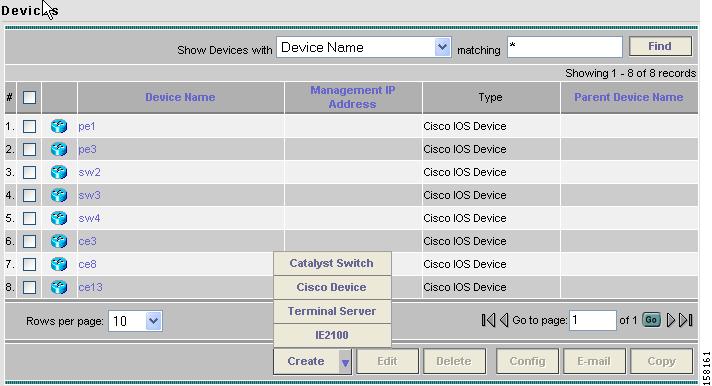The height and width of the screenshot is (386, 712).
Task: Open the pe3 device link
Action: coord(87,149)
